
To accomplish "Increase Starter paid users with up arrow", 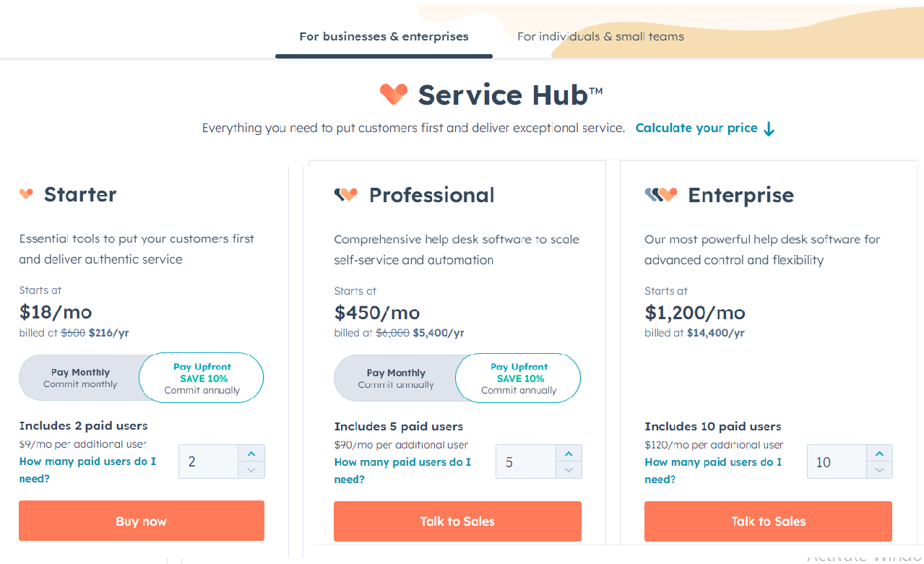I will pyautogui.click(x=251, y=454).
